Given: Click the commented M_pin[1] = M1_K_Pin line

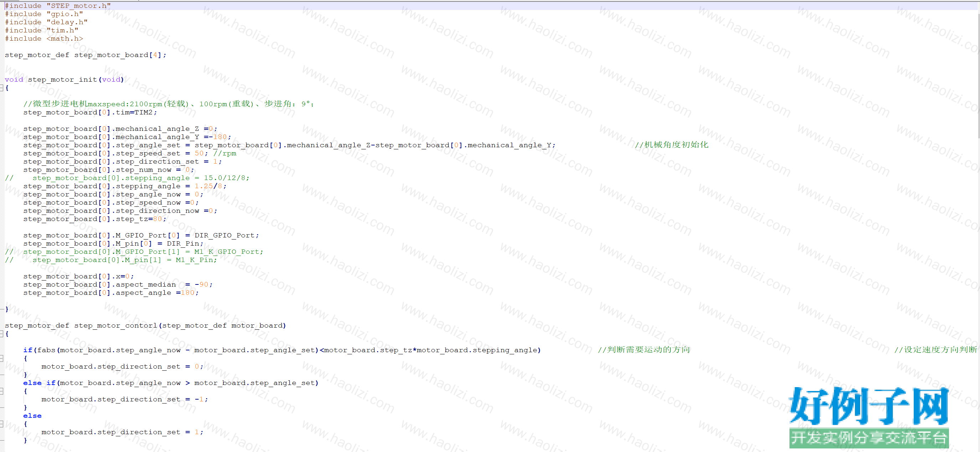Looking at the screenshot, I should pyautogui.click(x=111, y=260).
